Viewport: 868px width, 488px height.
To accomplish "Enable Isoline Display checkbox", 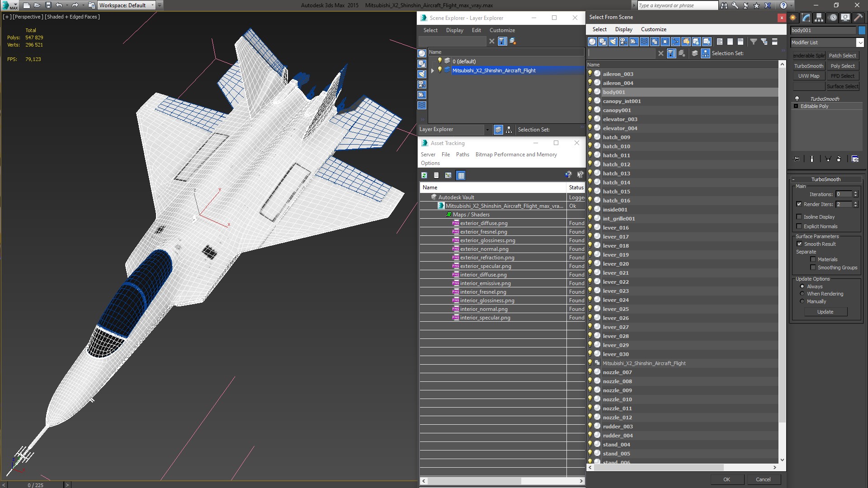I will coord(799,217).
